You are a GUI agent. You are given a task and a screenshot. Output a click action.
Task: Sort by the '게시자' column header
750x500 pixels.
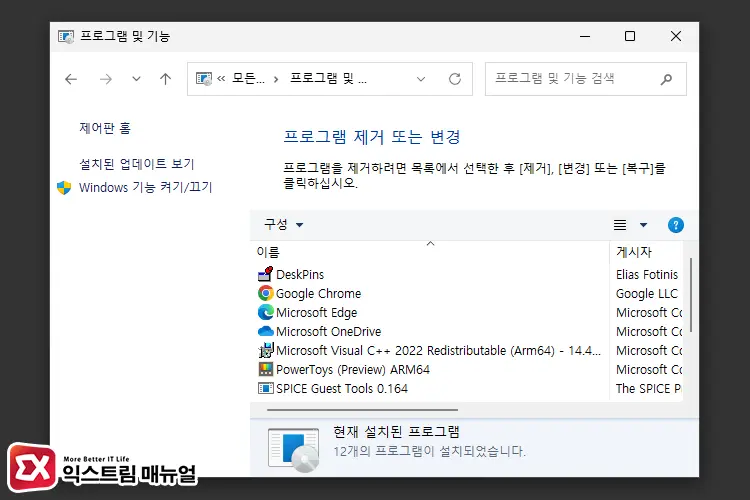click(647, 252)
